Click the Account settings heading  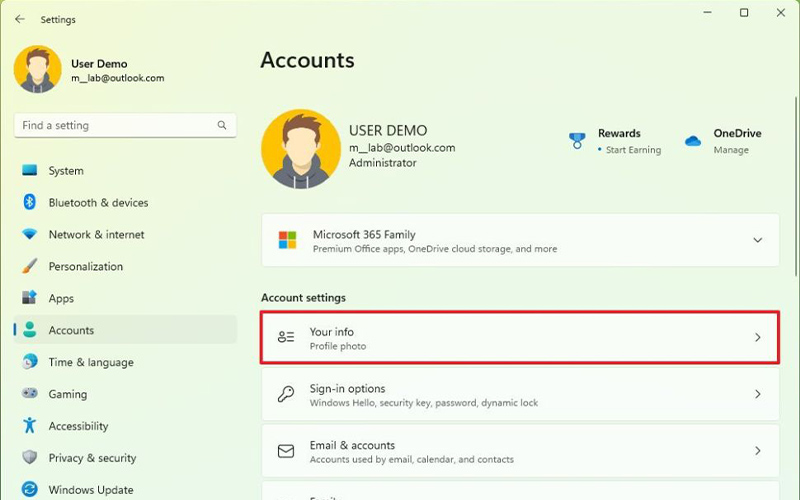click(x=303, y=297)
